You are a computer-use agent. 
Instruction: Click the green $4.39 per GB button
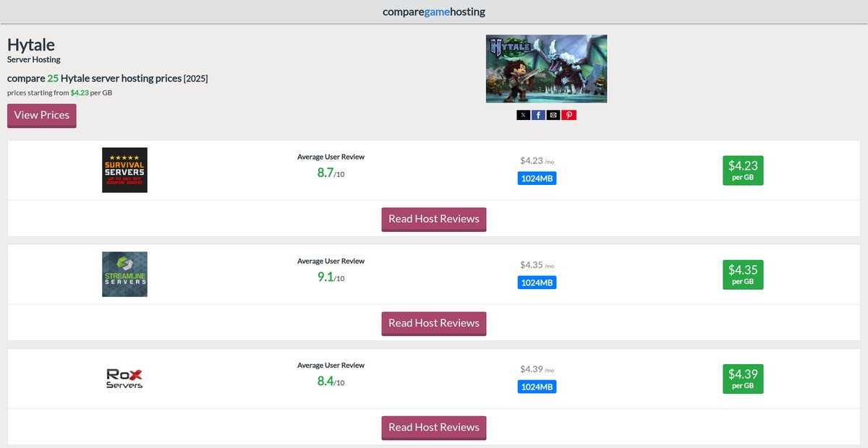tap(743, 379)
